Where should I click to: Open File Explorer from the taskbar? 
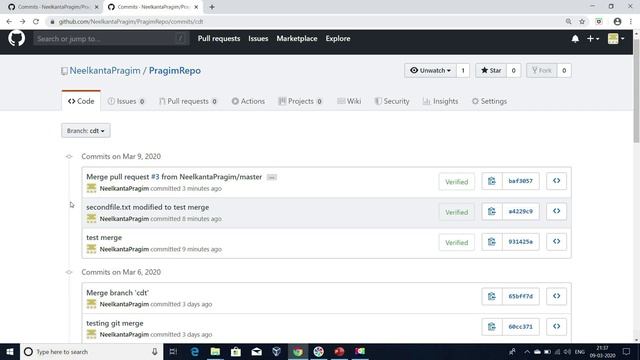tap(216, 351)
